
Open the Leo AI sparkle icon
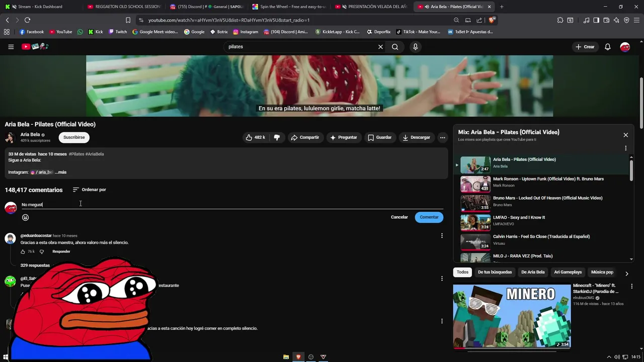tap(616, 20)
